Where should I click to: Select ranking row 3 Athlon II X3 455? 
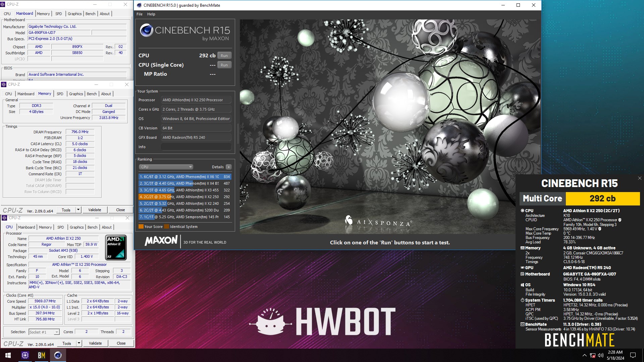tap(185, 190)
